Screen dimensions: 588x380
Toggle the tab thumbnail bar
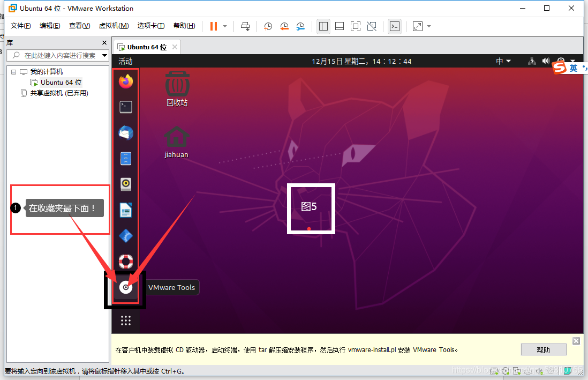339,26
